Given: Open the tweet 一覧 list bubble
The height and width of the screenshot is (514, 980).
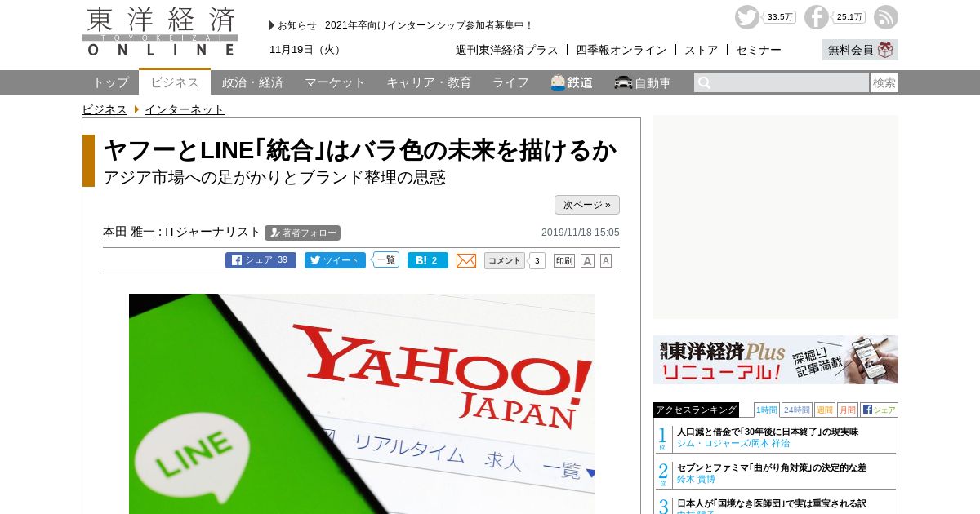Looking at the screenshot, I should click(x=385, y=259).
